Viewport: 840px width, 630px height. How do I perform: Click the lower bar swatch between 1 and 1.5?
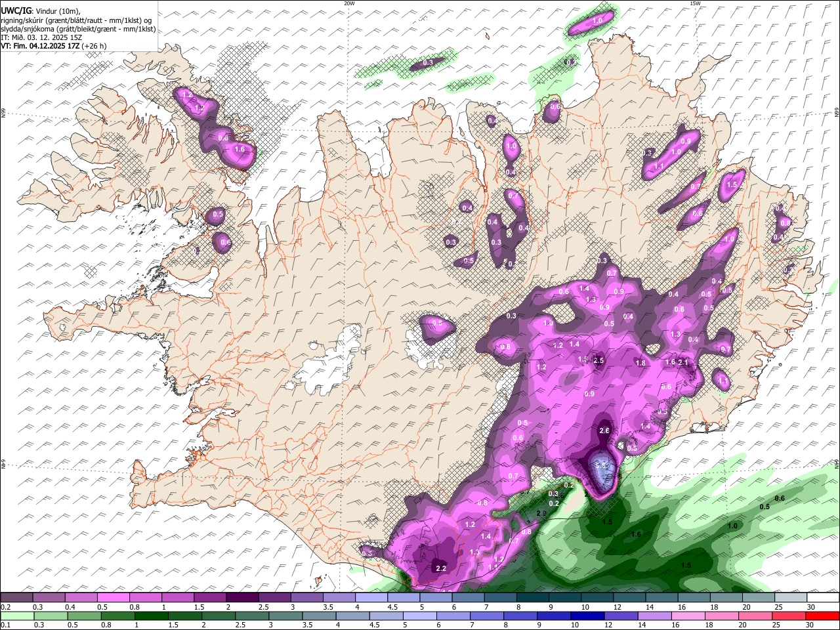(x=152, y=616)
